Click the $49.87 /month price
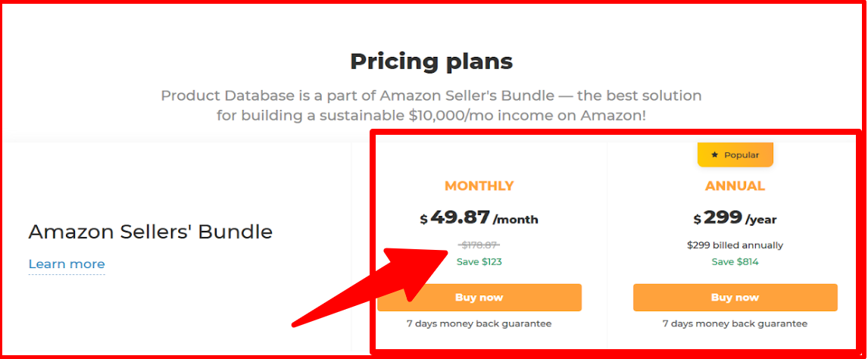Image resolution: width=868 pixels, height=359 pixels. [479, 218]
